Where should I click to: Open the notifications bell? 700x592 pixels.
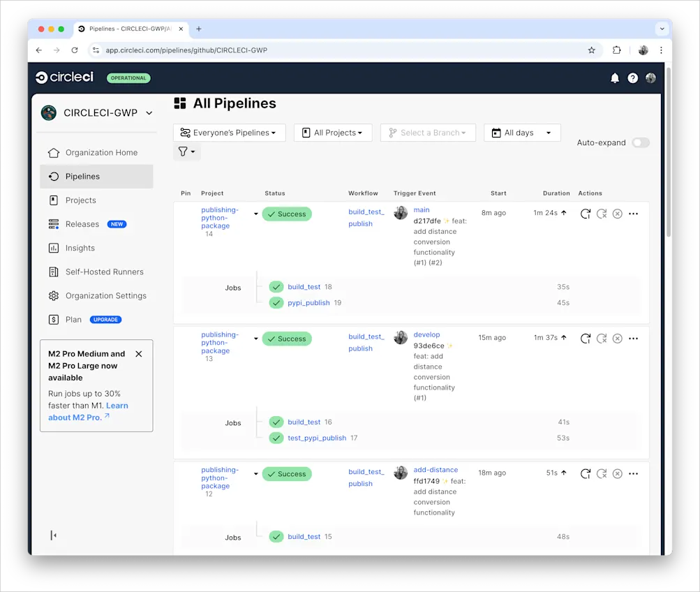click(615, 78)
